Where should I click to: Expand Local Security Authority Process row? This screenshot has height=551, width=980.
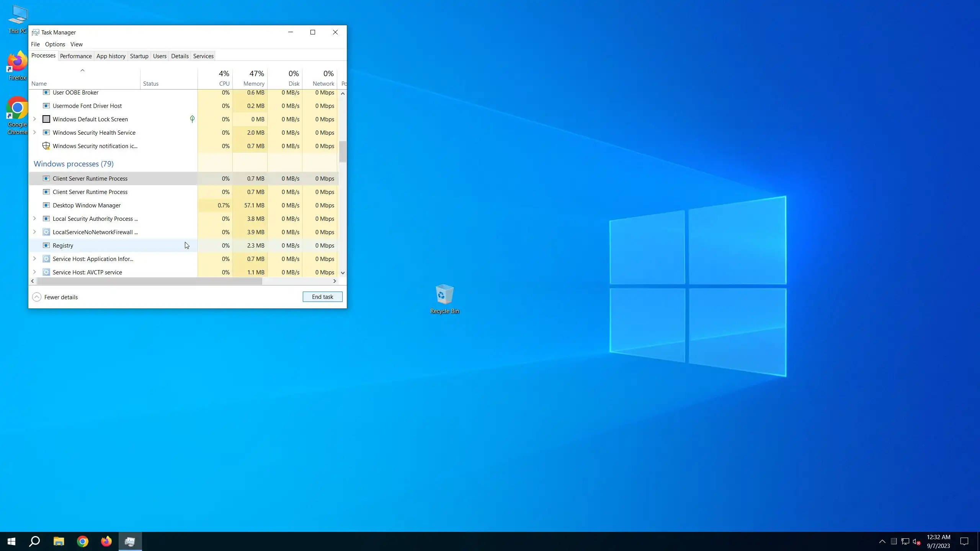34,218
